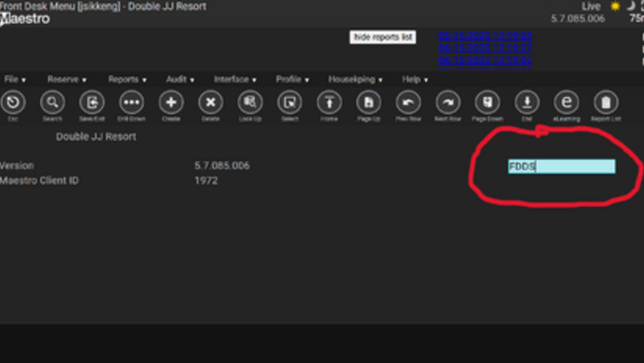Open the Reports menu
Viewport: 644px width, 363px height.
click(127, 79)
